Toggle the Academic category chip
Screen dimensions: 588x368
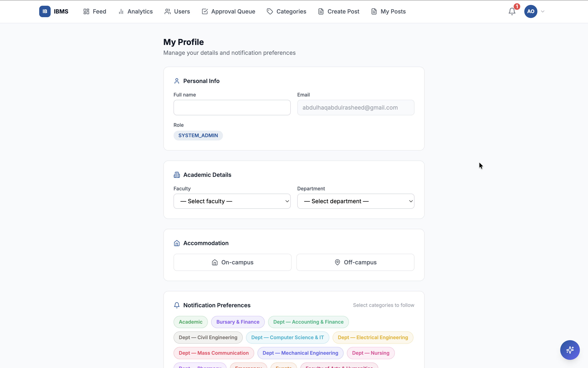click(190, 322)
